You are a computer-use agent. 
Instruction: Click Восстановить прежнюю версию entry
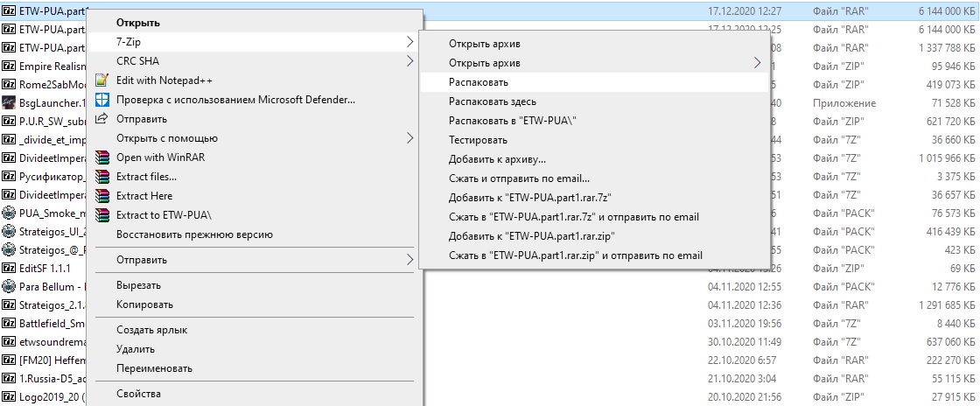click(194, 234)
